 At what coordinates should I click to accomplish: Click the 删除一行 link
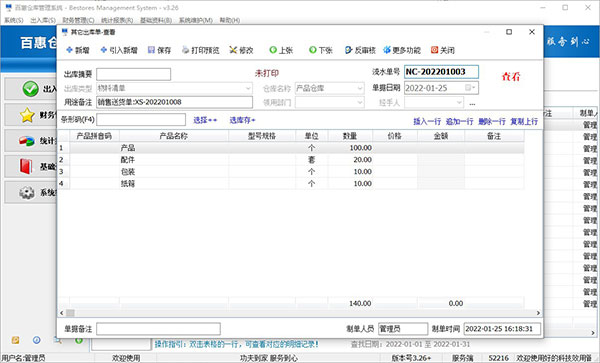click(x=492, y=122)
